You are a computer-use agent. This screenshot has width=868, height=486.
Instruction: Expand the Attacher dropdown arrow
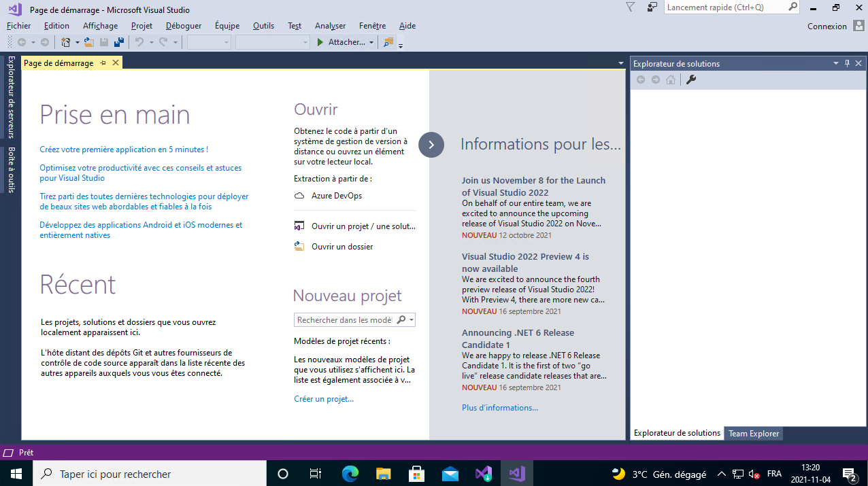(371, 42)
